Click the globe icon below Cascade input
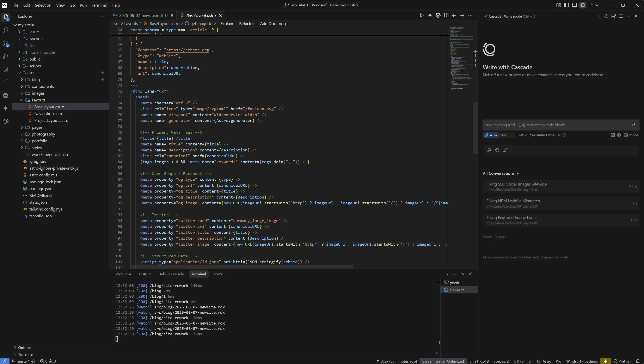The image size is (644, 364). tap(497, 150)
